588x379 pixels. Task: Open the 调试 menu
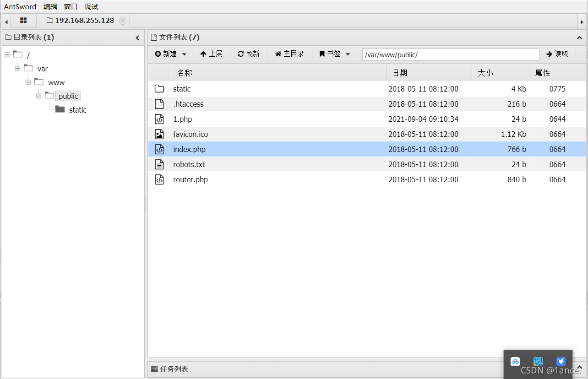(92, 6)
